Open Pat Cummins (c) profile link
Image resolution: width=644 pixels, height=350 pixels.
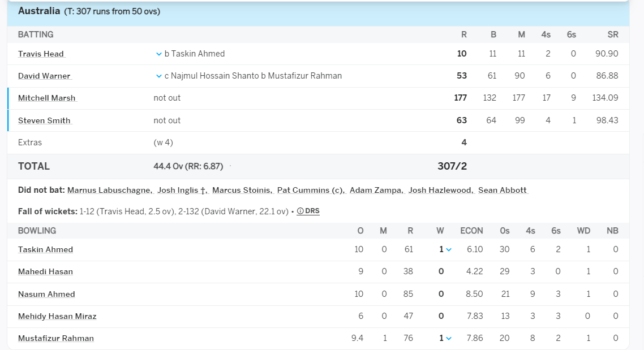311,190
